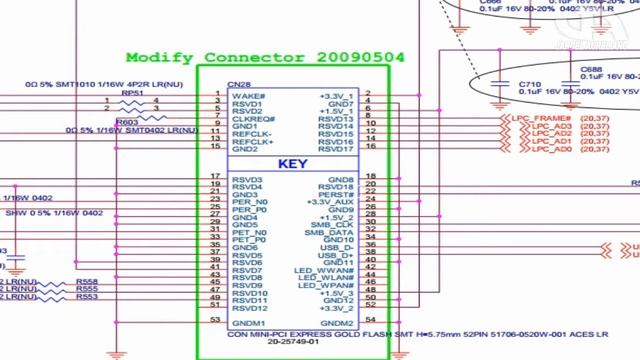Select the CLKREQ# pin label

(x=253, y=119)
